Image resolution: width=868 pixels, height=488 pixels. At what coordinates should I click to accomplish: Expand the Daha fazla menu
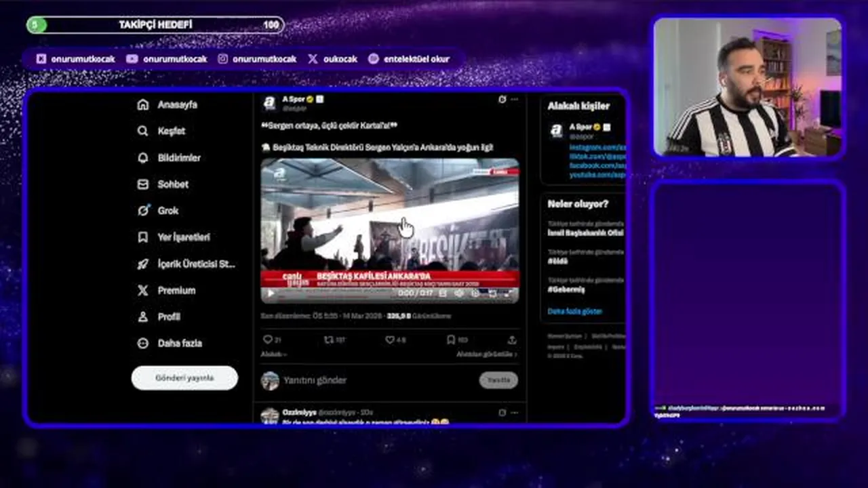tap(169, 343)
